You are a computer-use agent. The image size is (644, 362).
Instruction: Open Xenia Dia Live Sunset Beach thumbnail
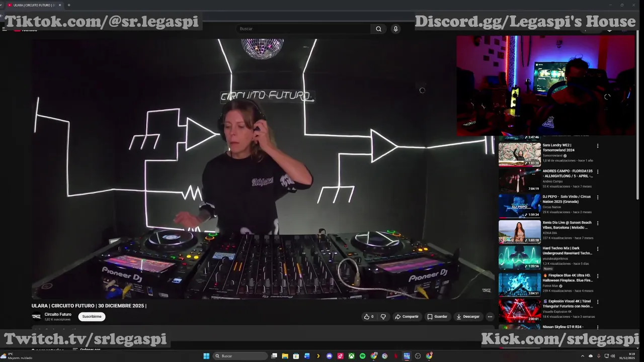coord(520,232)
